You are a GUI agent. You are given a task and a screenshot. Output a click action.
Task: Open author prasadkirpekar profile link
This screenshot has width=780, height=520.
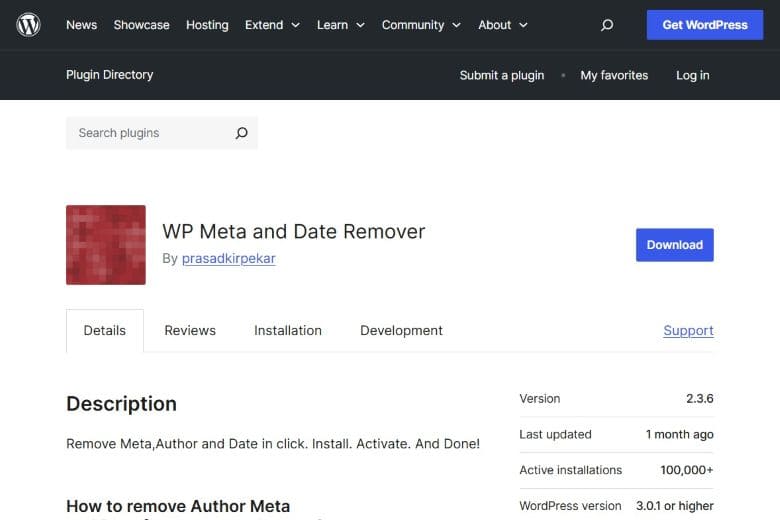(x=228, y=258)
